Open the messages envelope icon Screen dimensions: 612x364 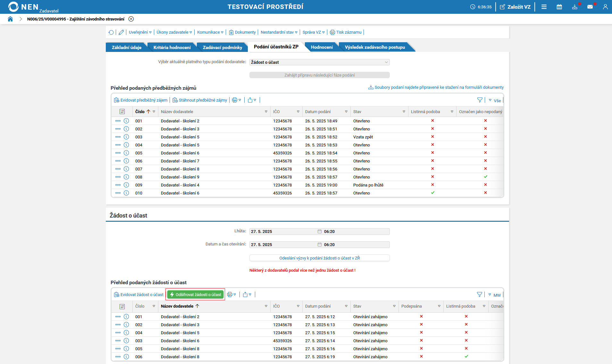point(590,7)
